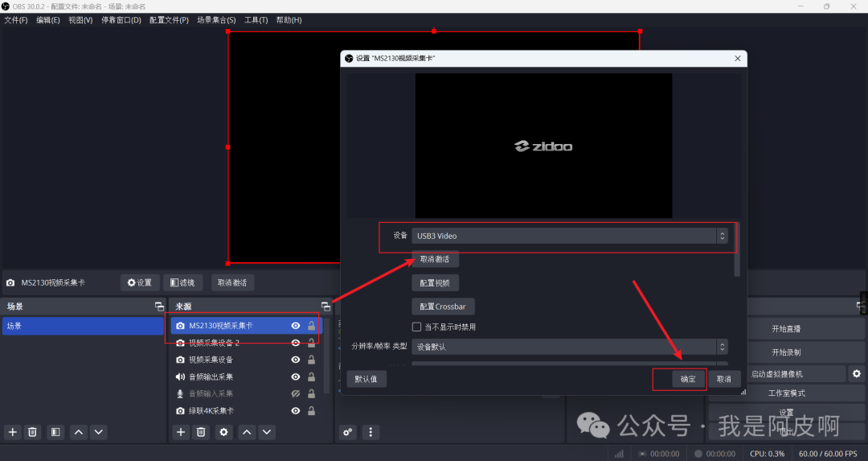Open source properties gear in 来源 panel
868x461 pixels.
coord(223,432)
